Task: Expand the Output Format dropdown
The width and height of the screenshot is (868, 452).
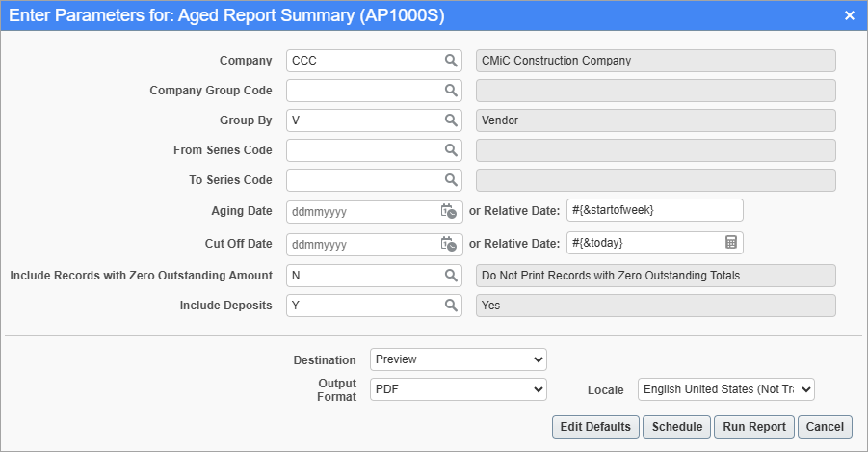Action: [x=459, y=389]
